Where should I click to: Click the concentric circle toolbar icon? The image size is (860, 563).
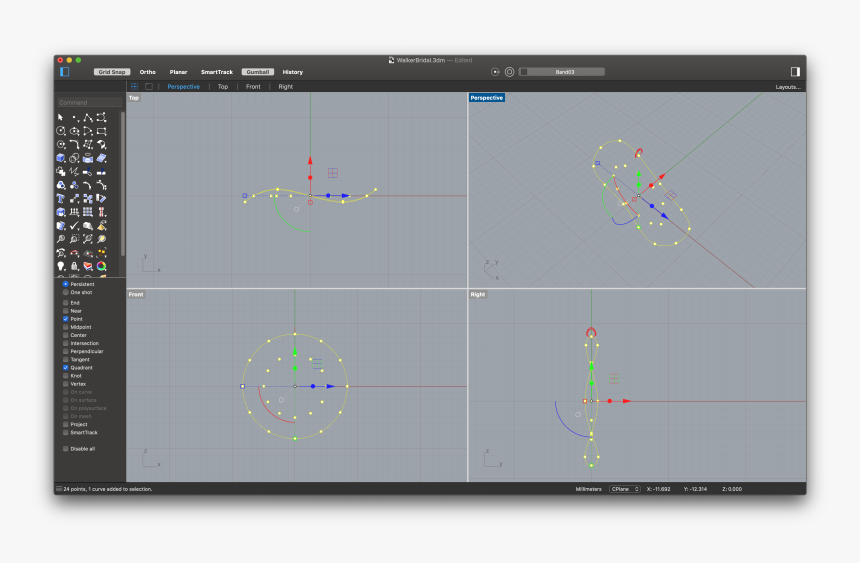tap(510, 72)
